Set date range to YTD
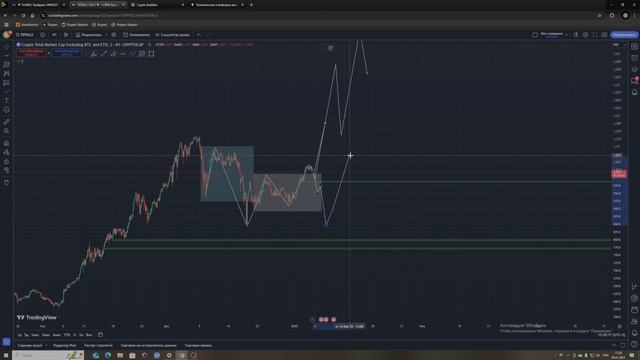This screenshot has width=640, height=360. coord(67,335)
